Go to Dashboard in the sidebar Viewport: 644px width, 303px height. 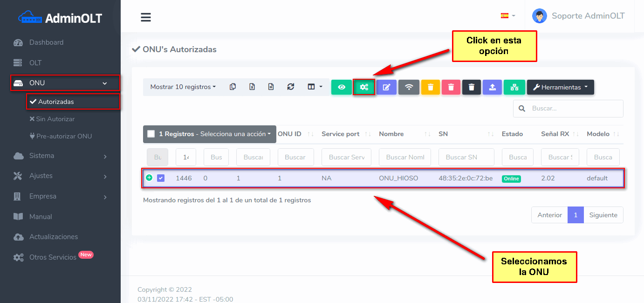coord(46,42)
